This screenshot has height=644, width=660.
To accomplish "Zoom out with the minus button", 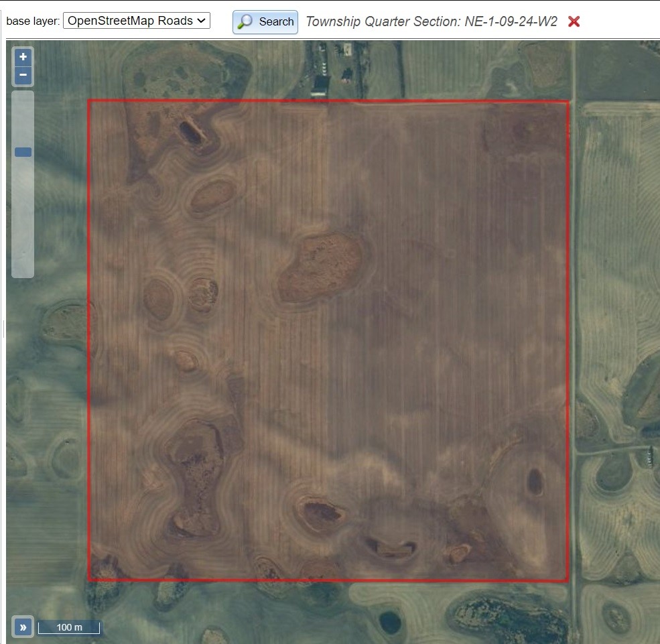I will tap(23, 75).
